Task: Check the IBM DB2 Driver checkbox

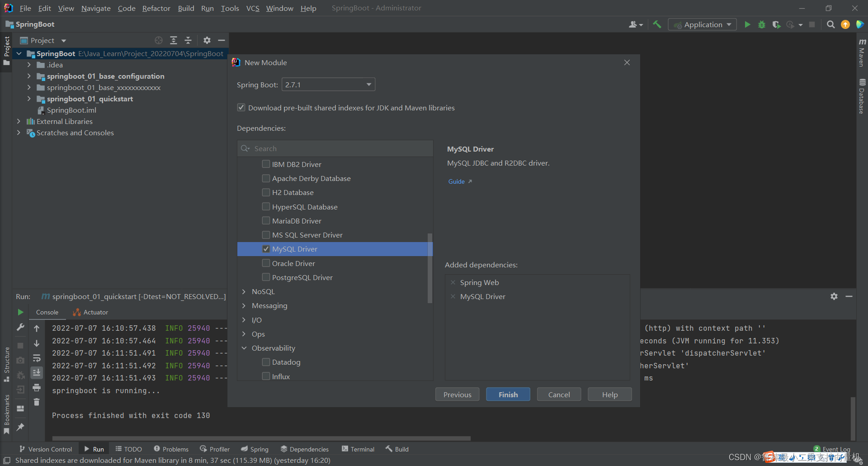Action: (x=266, y=164)
